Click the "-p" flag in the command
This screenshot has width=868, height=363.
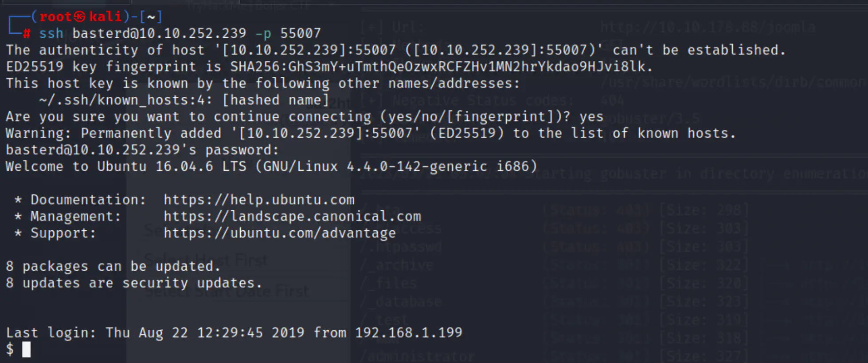[263, 33]
